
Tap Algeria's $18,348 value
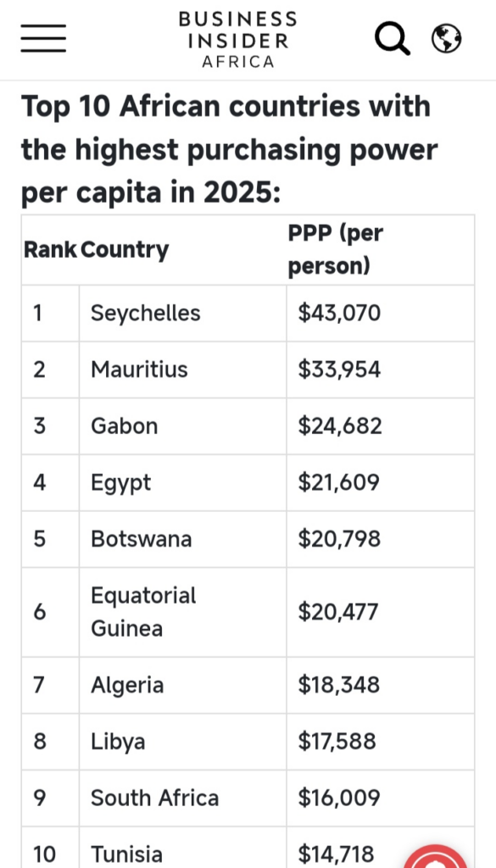(x=339, y=685)
